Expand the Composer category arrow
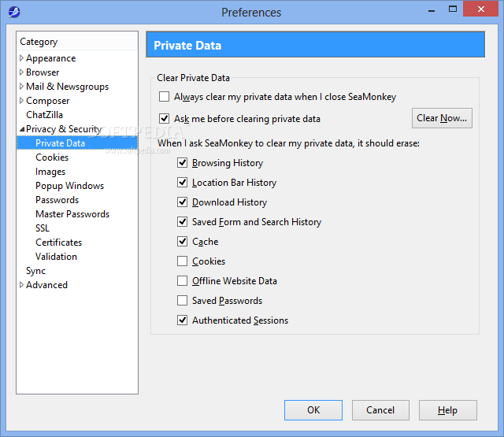The image size is (504, 437). tap(21, 101)
